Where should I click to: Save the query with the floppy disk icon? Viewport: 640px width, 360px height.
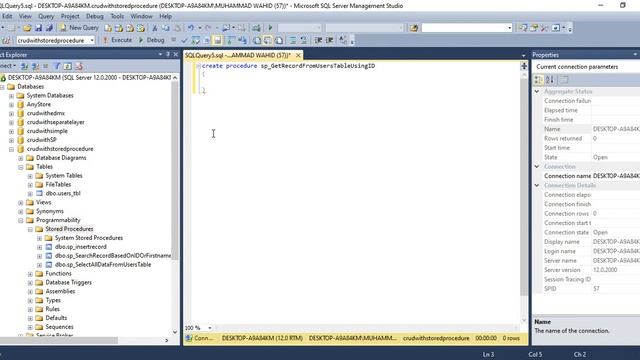[x=38, y=28]
